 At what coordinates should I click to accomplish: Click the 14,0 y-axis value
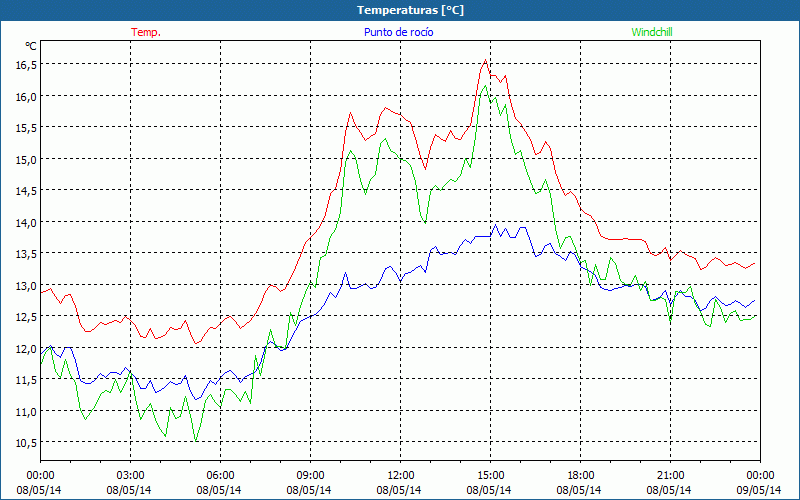(x=27, y=222)
